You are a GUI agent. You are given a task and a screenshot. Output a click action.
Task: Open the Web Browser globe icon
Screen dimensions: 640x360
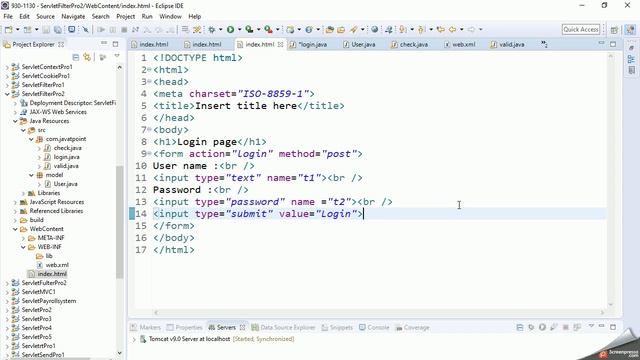point(374,29)
